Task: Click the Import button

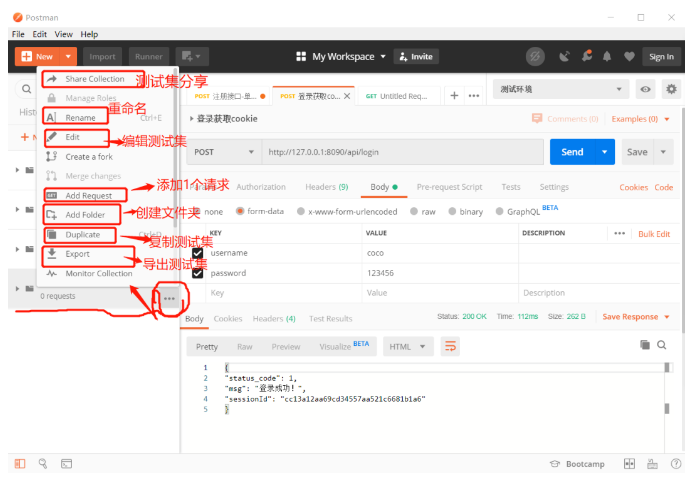Action: click(x=102, y=56)
